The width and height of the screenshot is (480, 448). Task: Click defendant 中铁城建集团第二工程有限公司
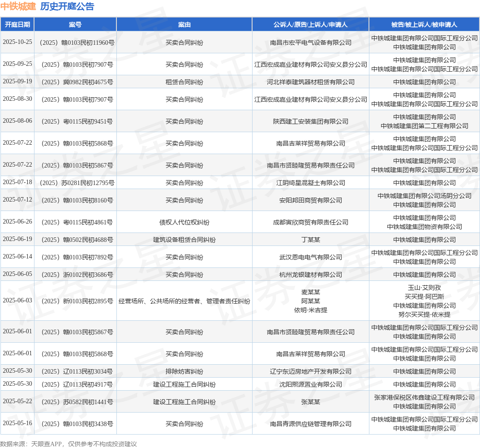point(424,126)
